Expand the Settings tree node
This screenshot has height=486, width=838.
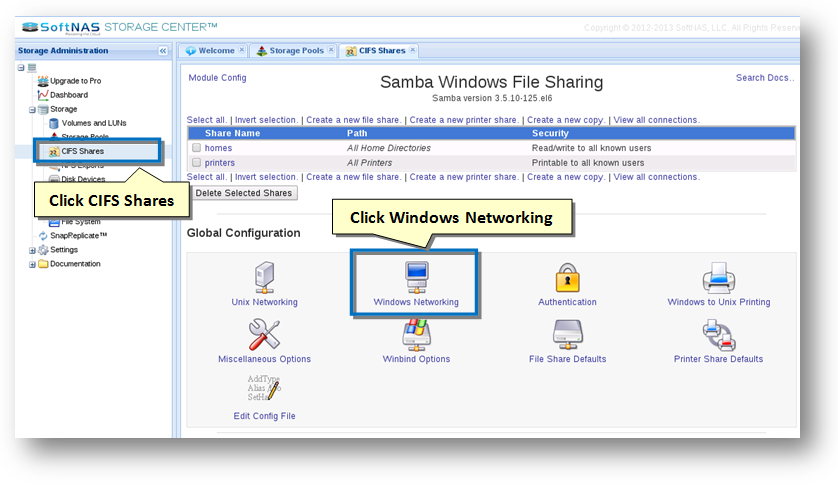tap(32, 250)
